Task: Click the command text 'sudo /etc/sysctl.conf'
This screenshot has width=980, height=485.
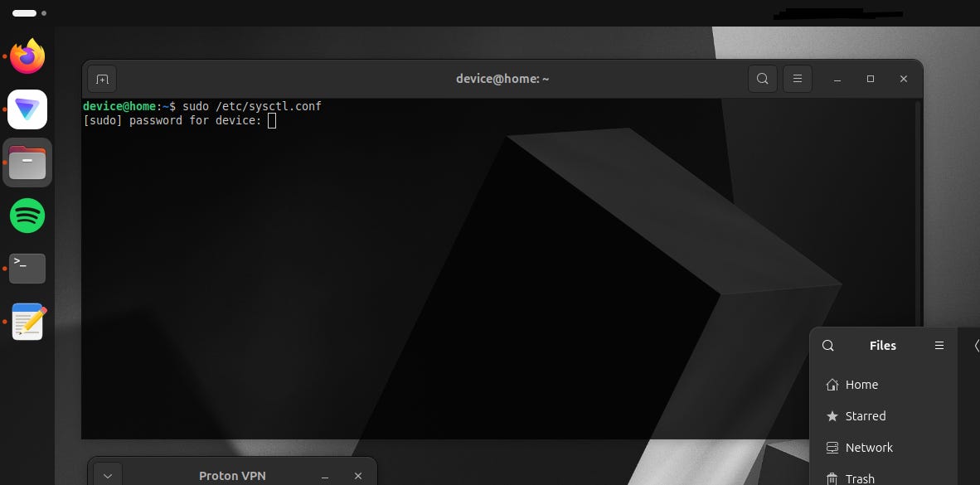Action: point(252,106)
